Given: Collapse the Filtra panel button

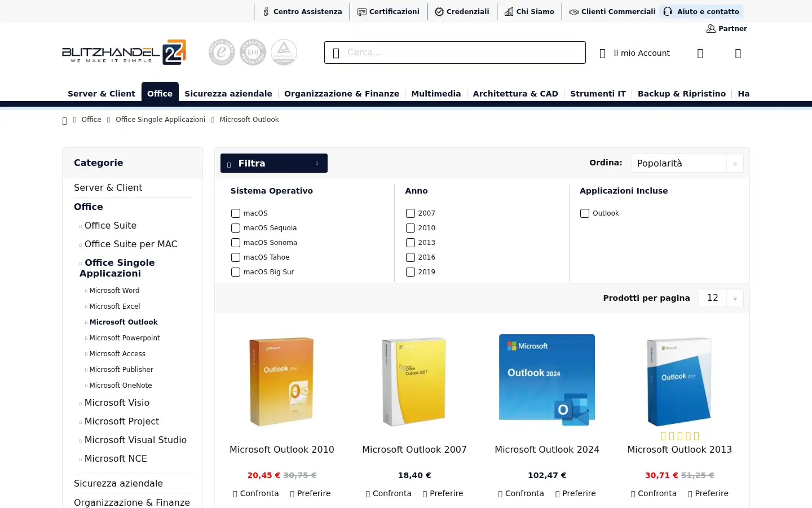Looking at the screenshot, I should pyautogui.click(x=274, y=163).
